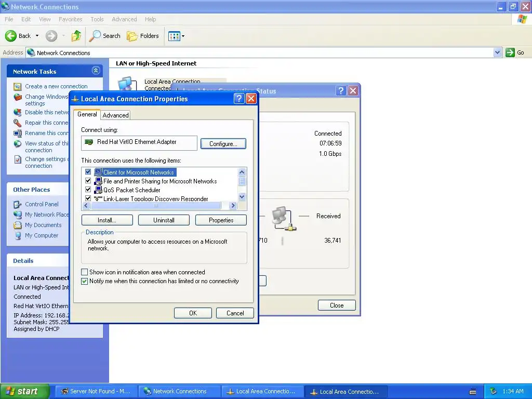Screen dimensions: 532x399
Task: Click the Forward arrow toolbar icon
Action: point(51,36)
